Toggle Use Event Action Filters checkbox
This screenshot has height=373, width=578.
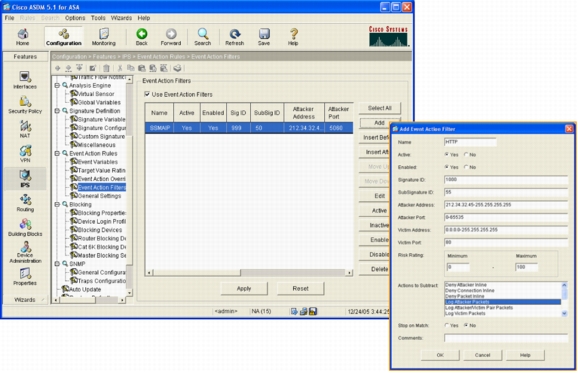[147, 94]
